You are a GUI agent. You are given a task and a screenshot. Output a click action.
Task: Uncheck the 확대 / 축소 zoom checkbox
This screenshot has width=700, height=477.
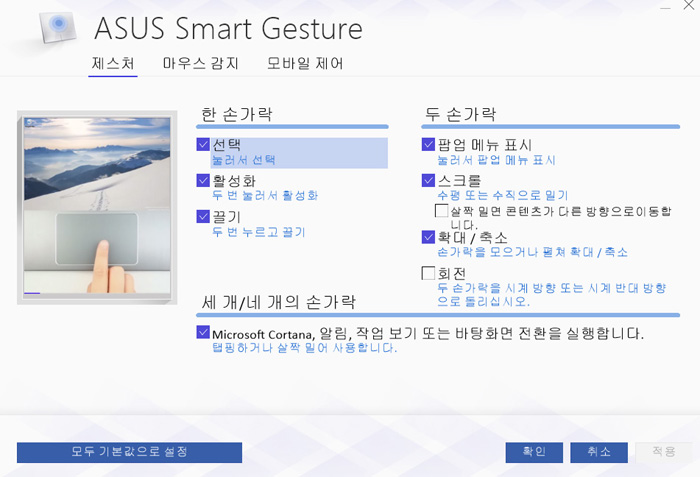(428, 237)
